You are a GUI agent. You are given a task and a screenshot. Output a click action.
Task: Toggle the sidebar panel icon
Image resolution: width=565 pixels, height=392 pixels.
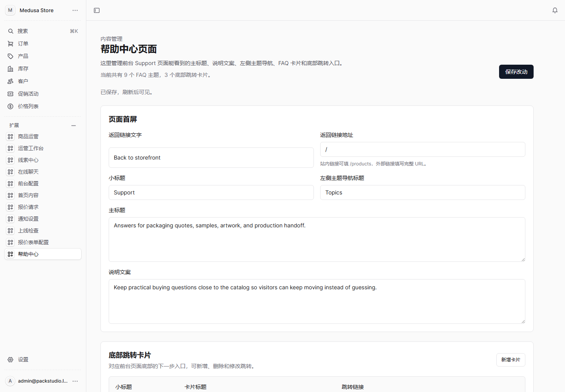97,10
